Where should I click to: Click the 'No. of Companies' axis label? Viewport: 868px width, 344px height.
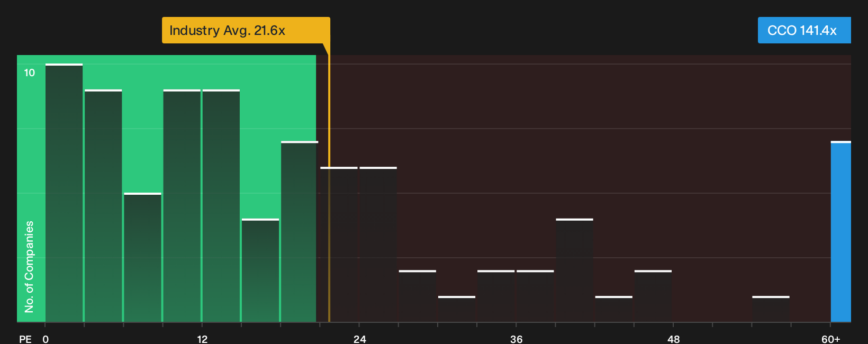[x=29, y=267]
